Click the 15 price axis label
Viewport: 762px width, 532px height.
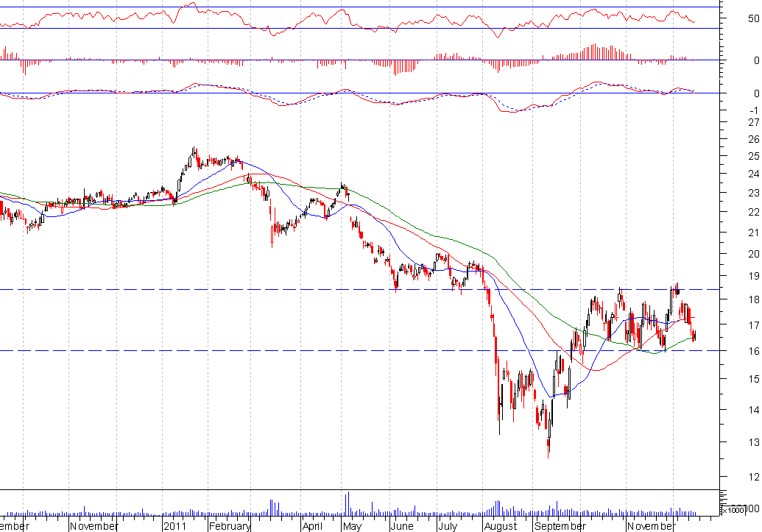click(753, 378)
